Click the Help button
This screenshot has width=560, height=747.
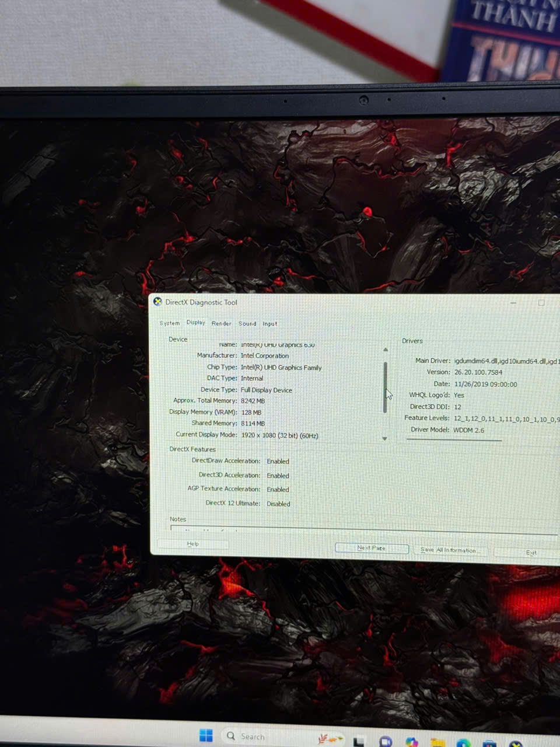pyautogui.click(x=193, y=544)
